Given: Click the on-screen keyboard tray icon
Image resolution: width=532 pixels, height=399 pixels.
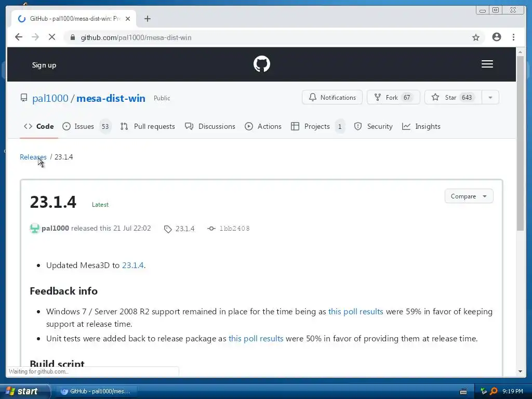Looking at the screenshot, I should click(463, 392).
